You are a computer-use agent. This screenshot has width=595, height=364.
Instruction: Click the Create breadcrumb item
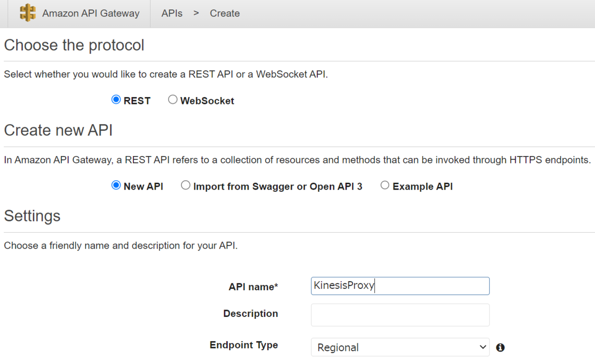pyautogui.click(x=225, y=13)
